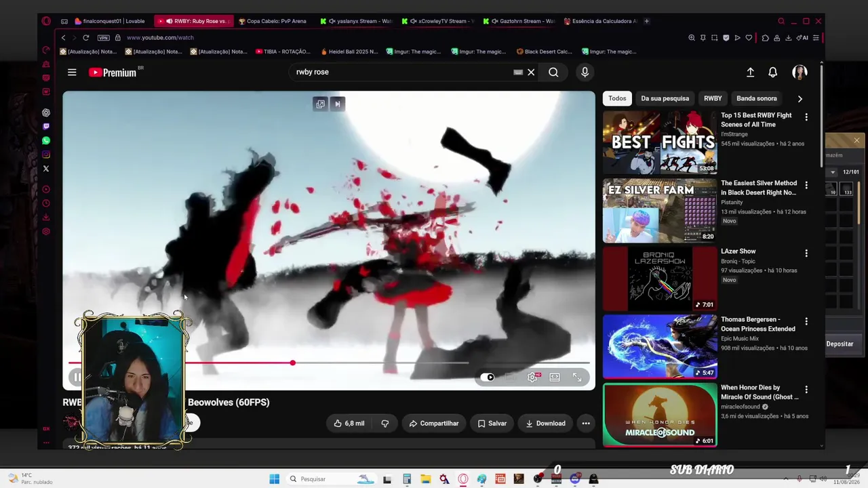Open the player settings gear
Viewport: 868px width, 488px height.
tap(533, 378)
